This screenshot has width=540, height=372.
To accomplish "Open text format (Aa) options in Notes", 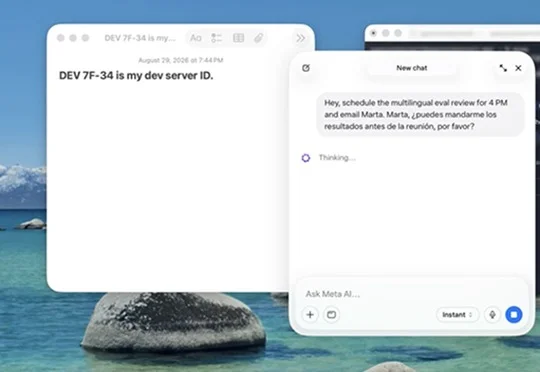I will [196, 38].
